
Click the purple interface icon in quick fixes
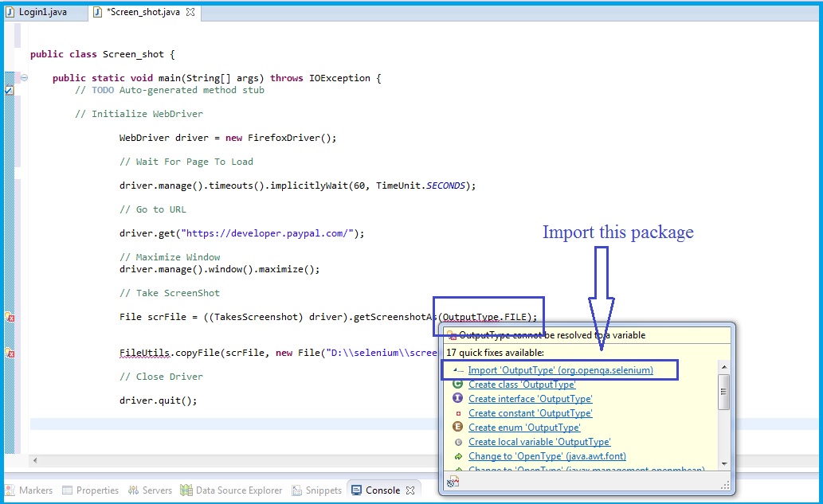tap(457, 399)
